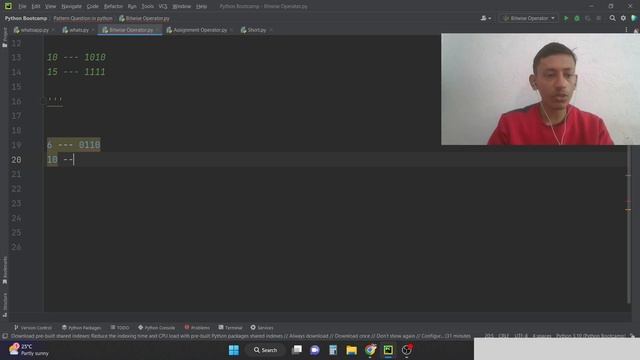Click the taskbar Search box
The width and height of the screenshot is (640, 360).
265,350
